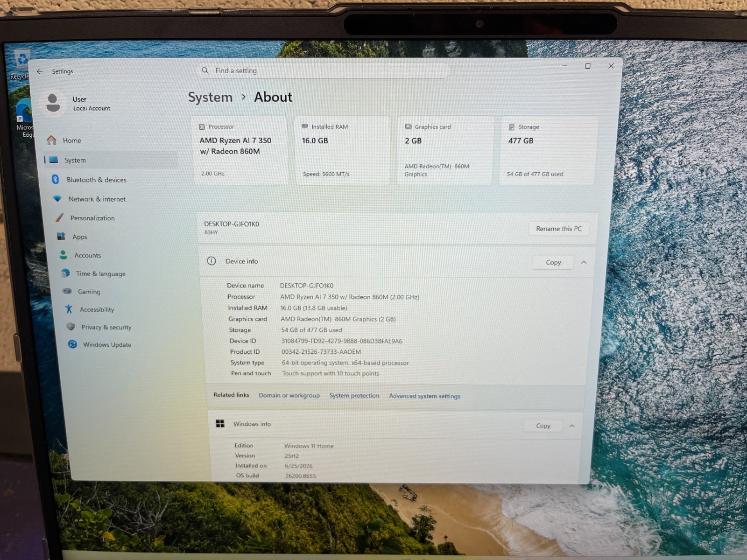Click the search magnifier icon
Screen dimensions: 747x560
click(x=205, y=70)
